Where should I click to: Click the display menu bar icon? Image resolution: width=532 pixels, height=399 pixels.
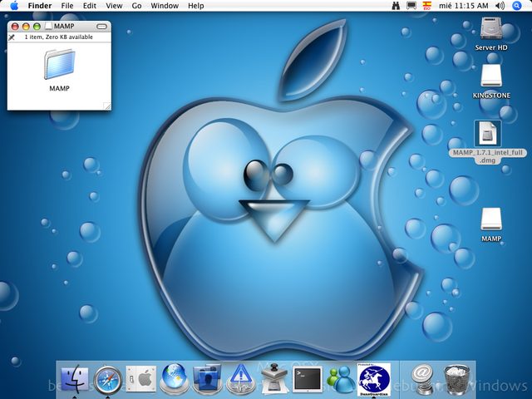(411, 6)
